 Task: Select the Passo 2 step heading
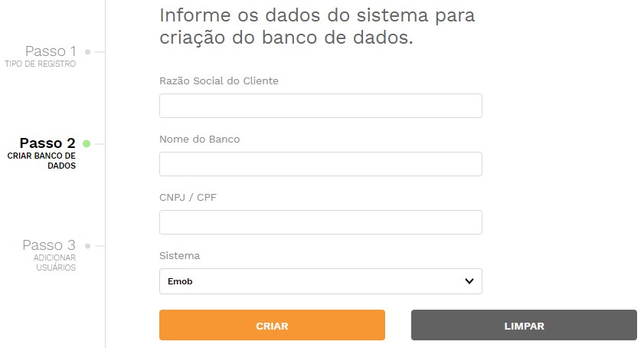click(47, 143)
